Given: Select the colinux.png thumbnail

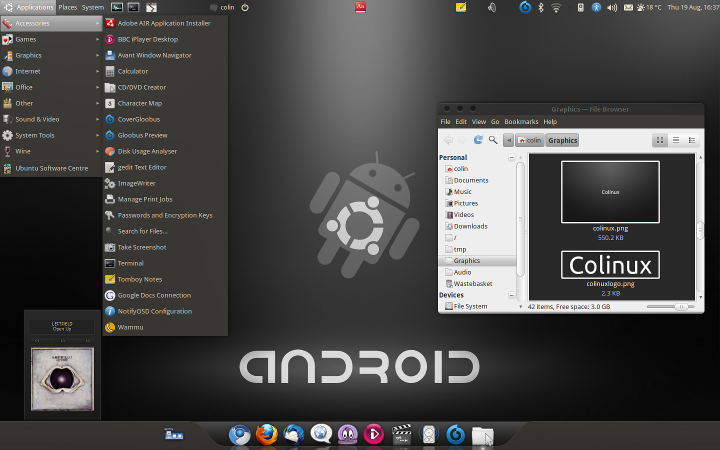Looking at the screenshot, I should 610,192.
